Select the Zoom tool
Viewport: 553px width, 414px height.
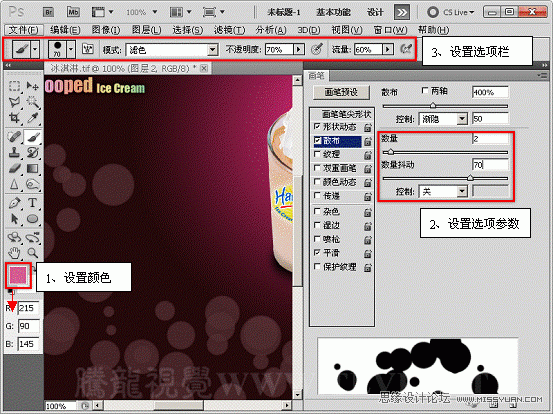pos(32,252)
